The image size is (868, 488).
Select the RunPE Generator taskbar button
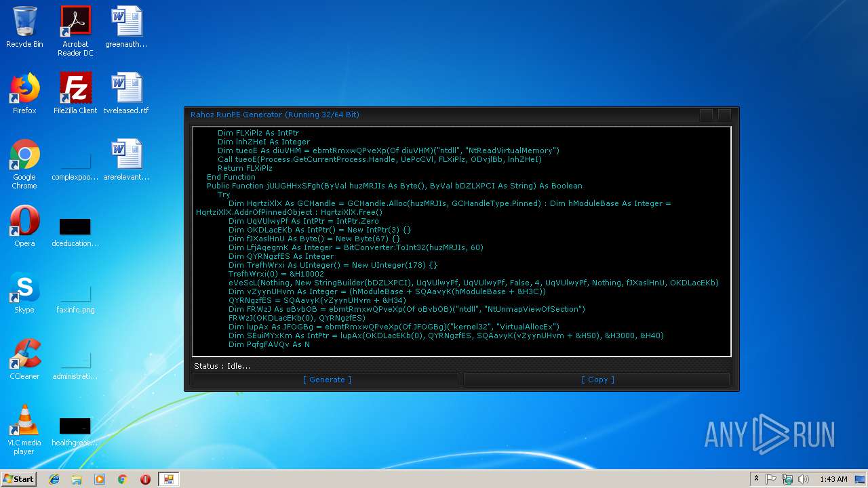(168, 479)
